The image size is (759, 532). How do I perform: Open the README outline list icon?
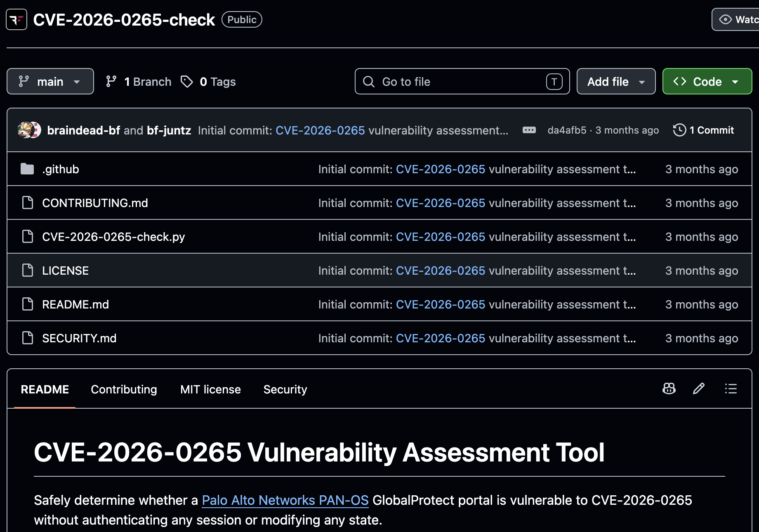point(731,389)
